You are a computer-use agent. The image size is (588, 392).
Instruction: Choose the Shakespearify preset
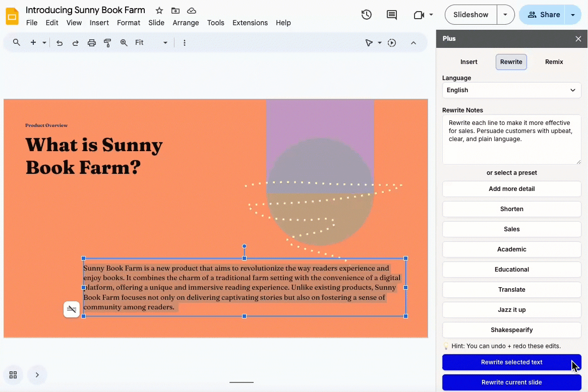coord(511,330)
